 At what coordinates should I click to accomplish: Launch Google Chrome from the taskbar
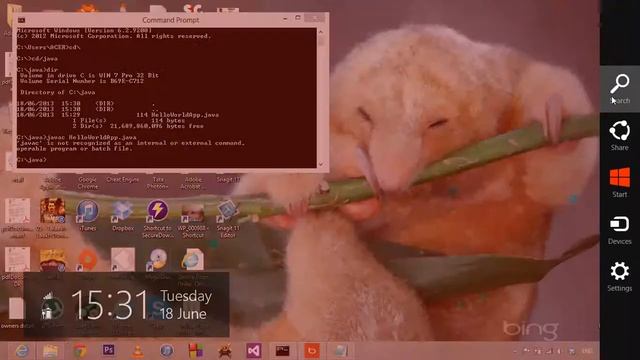(x=80, y=351)
